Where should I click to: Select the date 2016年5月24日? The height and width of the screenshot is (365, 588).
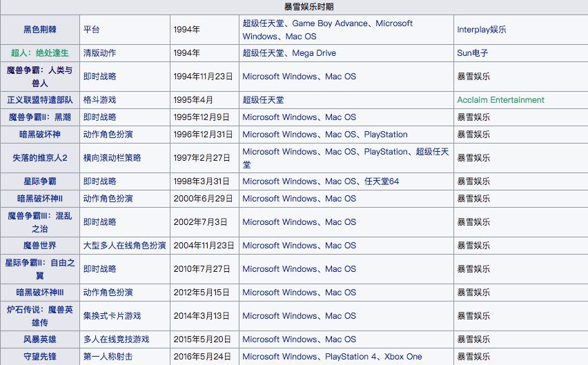coord(202,357)
